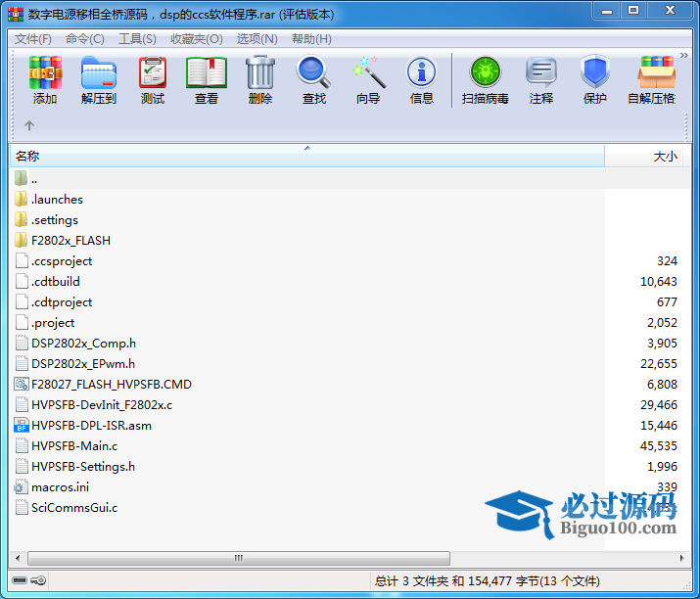The height and width of the screenshot is (599, 700).
Task: Launch the Wizard (向导) wand icon
Action: pos(368,72)
